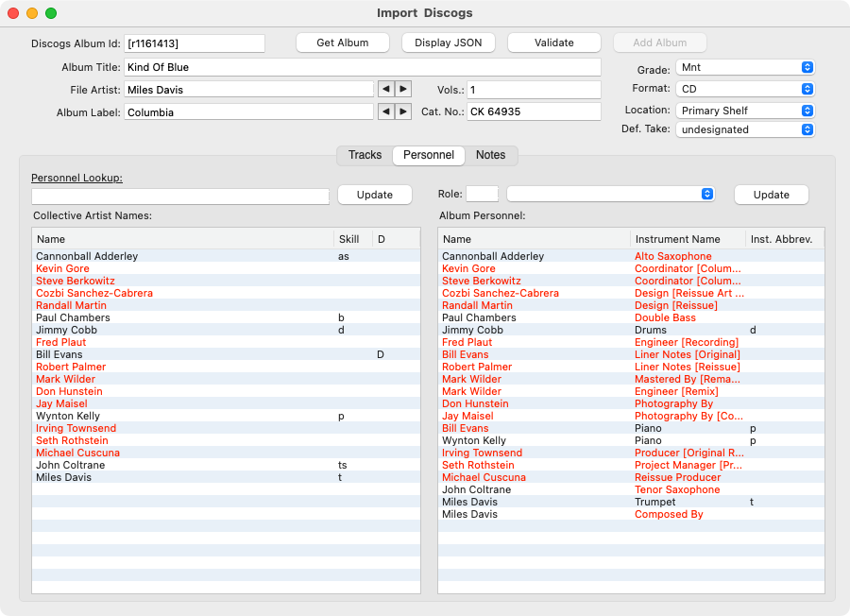This screenshot has width=850, height=616.
Task: Open the Location dropdown showing Primary Shelf
Action: [x=745, y=111]
